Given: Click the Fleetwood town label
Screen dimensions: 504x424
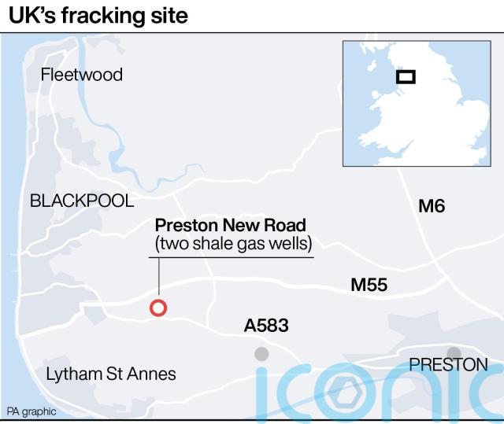Looking at the screenshot, I should pyautogui.click(x=82, y=75).
